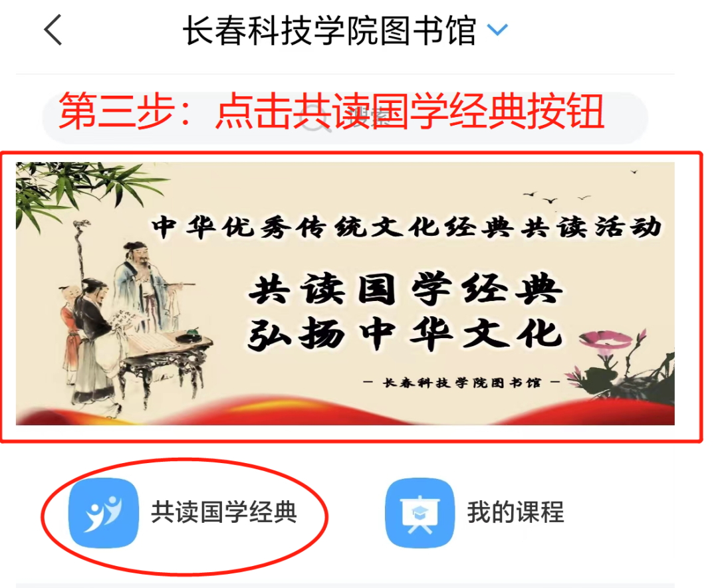Open the 共读国学经典 text label
This screenshot has width=718, height=588.
click(224, 512)
